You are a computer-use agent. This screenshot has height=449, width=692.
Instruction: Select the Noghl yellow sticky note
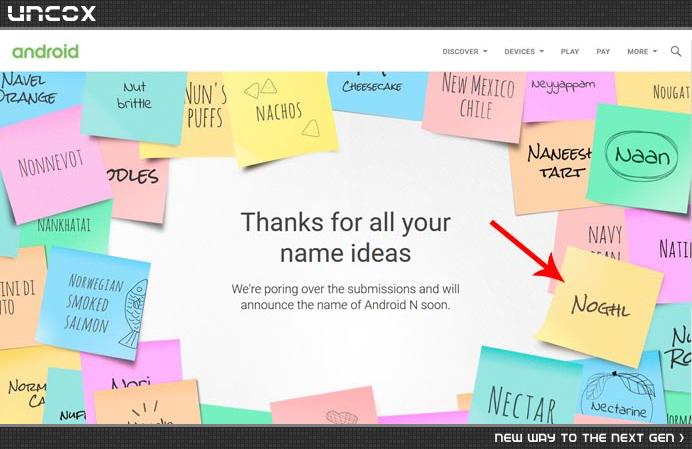[599, 306]
